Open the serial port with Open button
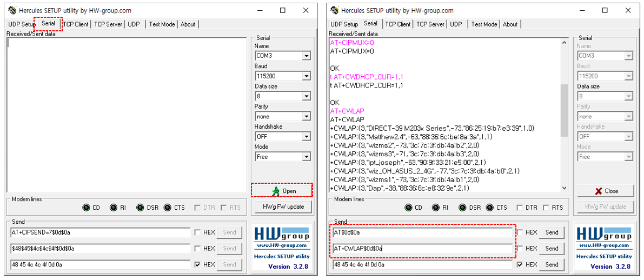Image resolution: width=644 pixels, height=280 pixels. coord(283,191)
